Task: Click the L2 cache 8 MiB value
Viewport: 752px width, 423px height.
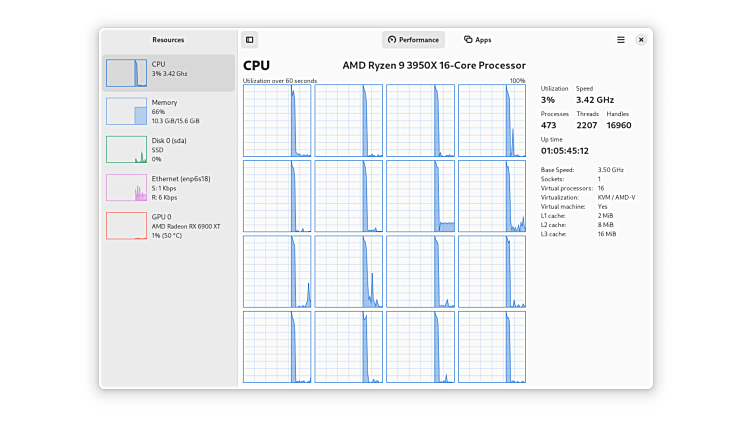Action: pos(605,225)
